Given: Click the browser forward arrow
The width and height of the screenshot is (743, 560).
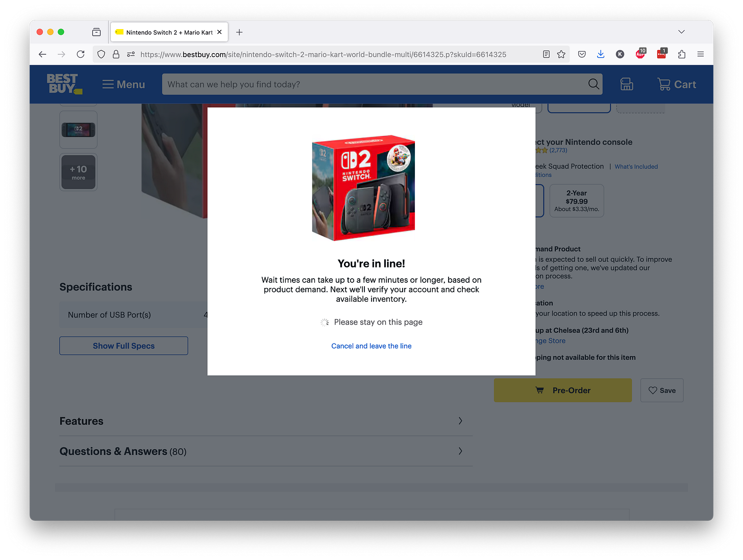Looking at the screenshot, I should pyautogui.click(x=61, y=54).
